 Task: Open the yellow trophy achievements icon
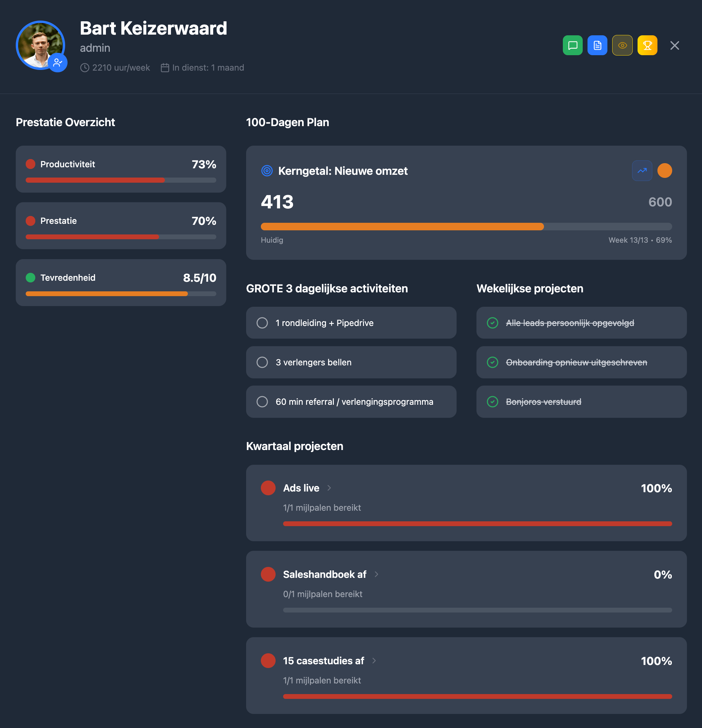[647, 45]
